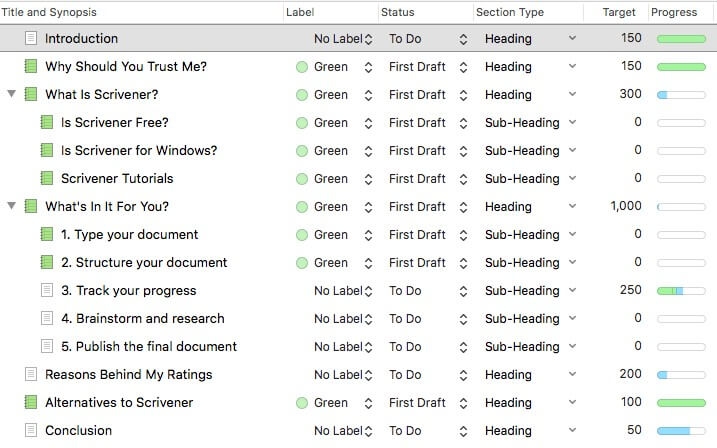Viewport: 717px width, 448px height.
Task: Collapse the What's In It For You? group
Action: click(11, 206)
